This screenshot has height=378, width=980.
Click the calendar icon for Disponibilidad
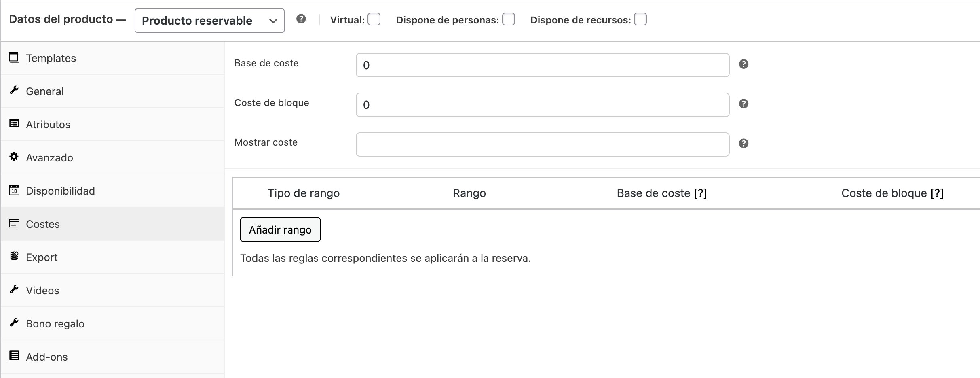pyautogui.click(x=14, y=190)
